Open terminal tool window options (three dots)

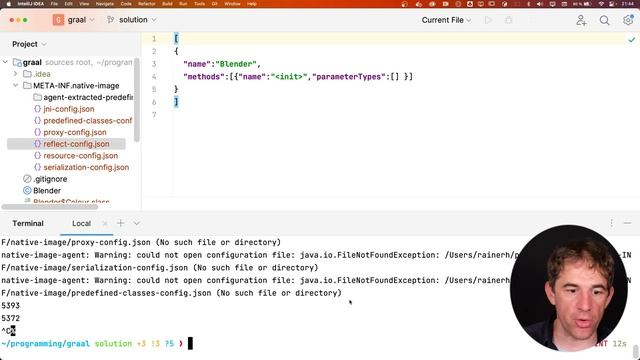[x=611, y=223]
